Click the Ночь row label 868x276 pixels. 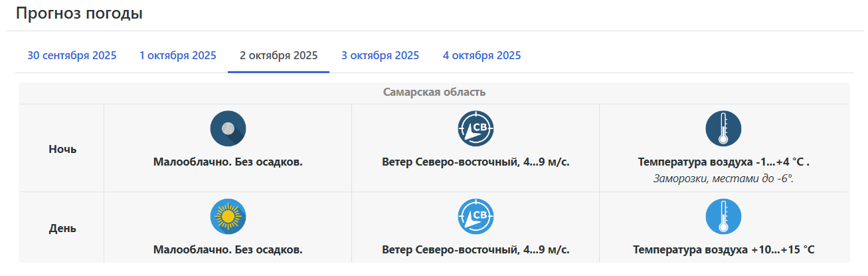coord(62,149)
